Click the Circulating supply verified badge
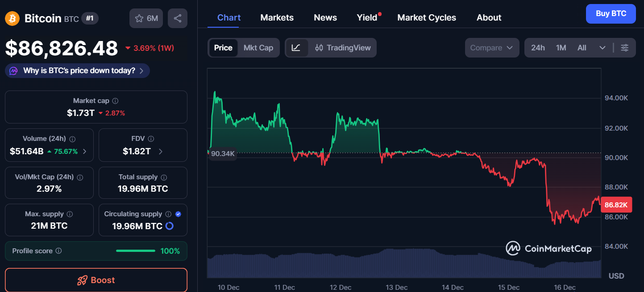The height and width of the screenshot is (292, 644). tap(178, 214)
